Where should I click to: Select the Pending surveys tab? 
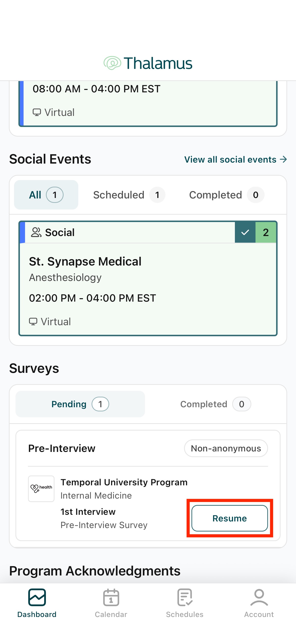(x=80, y=404)
